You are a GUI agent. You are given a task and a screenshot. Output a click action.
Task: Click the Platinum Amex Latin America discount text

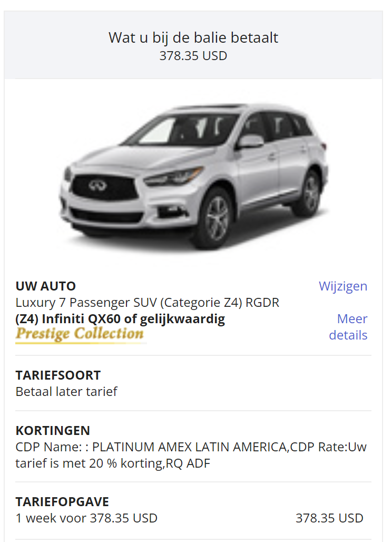pyautogui.click(x=191, y=447)
